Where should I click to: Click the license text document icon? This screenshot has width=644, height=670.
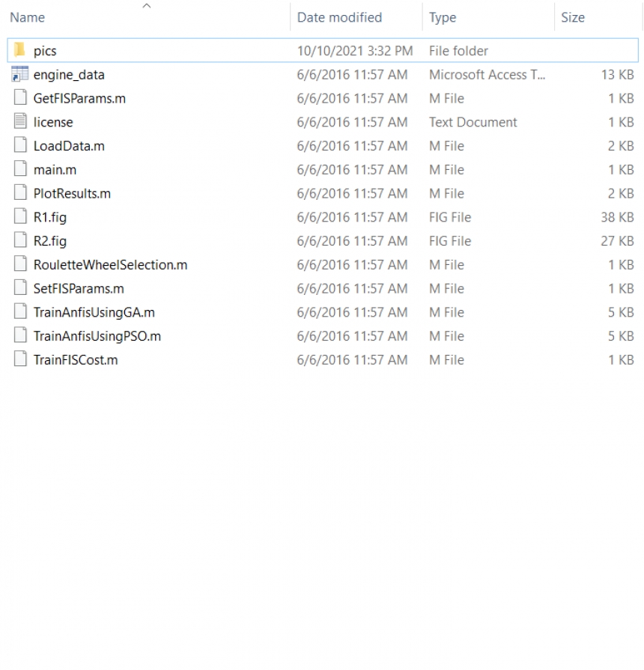[19, 121]
